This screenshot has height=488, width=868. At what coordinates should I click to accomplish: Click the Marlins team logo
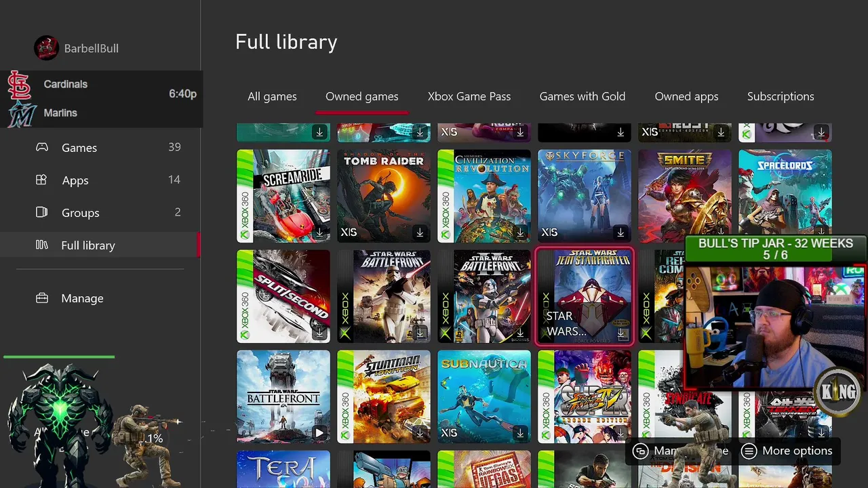(22, 114)
